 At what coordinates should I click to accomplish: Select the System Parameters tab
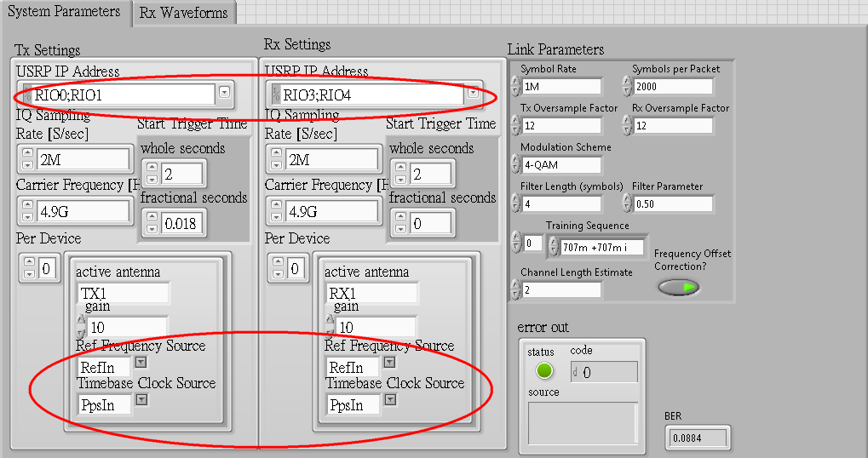(65, 12)
